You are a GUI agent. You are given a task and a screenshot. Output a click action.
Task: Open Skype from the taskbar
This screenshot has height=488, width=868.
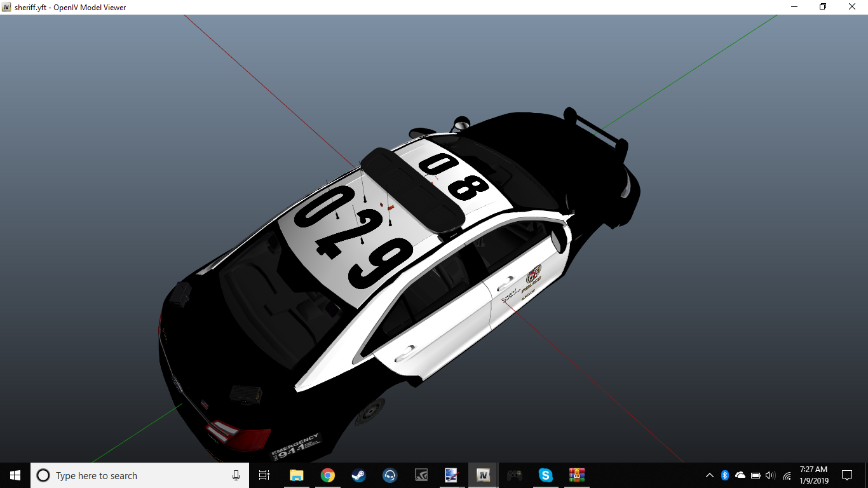545,475
